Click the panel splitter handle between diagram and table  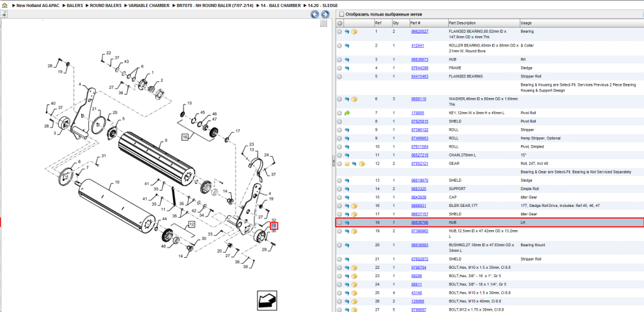(333, 161)
